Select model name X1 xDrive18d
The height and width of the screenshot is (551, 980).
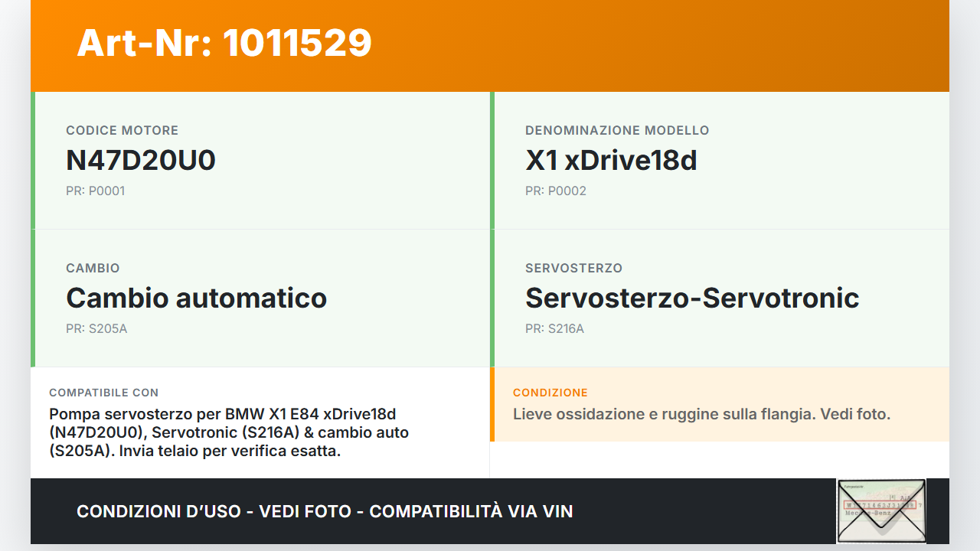pos(611,160)
